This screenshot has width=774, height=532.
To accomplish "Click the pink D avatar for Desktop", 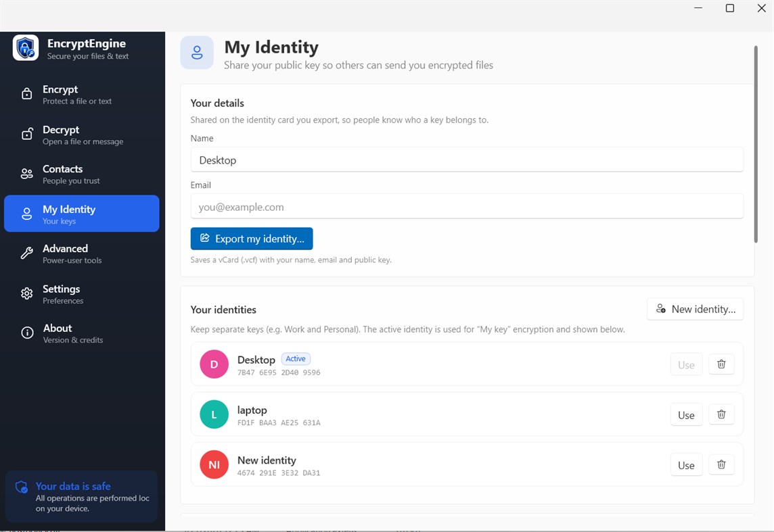I will tap(214, 364).
